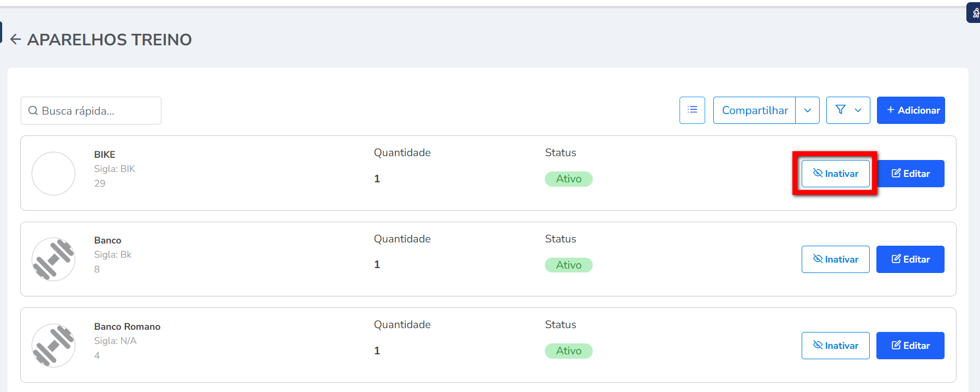Edit the BIKE equipment
Image resolution: width=980 pixels, height=392 pixels.
pos(910,174)
